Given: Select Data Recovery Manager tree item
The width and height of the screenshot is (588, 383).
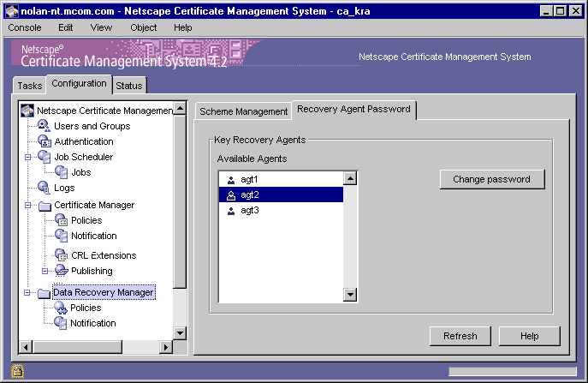Looking at the screenshot, I should click(104, 292).
